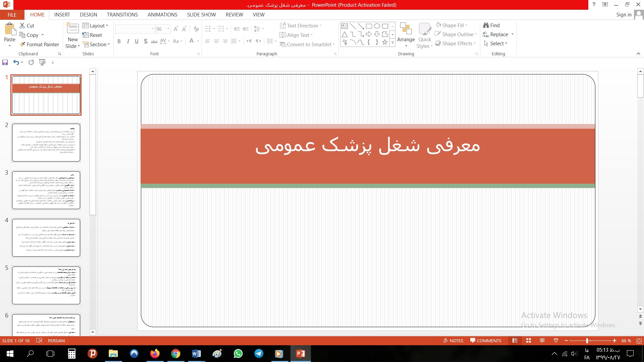Viewport: 644px width, 362px height.
Task: Click the Sign in link
Action: pyautogui.click(x=624, y=15)
